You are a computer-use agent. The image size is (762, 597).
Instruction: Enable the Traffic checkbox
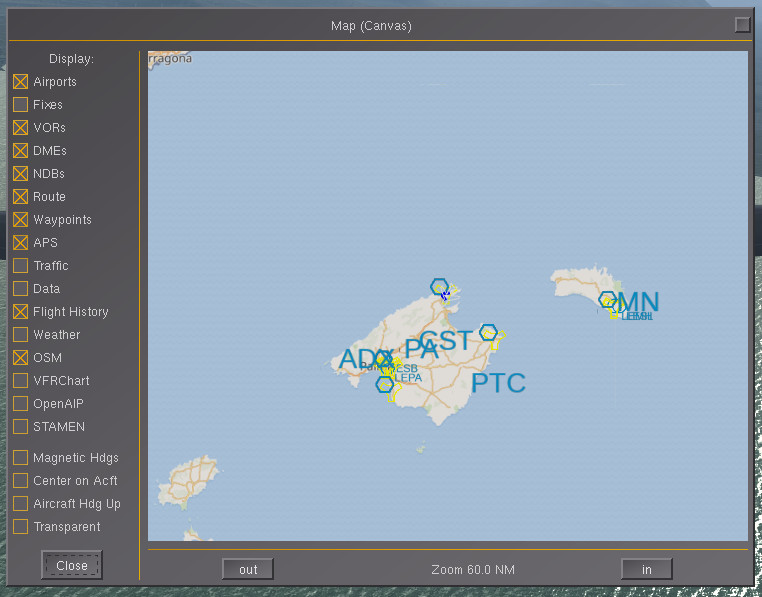(x=20, y=265)
